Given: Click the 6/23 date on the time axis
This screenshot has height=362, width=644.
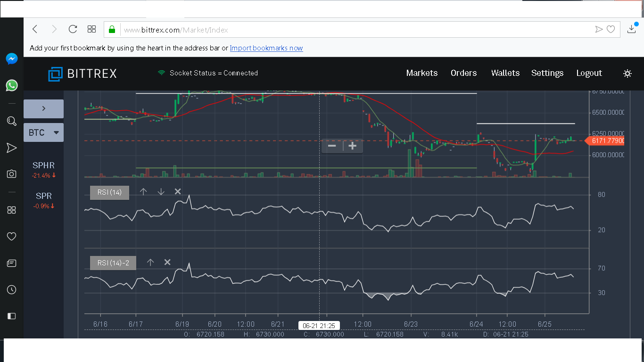Looking at the screenshot, I should (411, 324).
